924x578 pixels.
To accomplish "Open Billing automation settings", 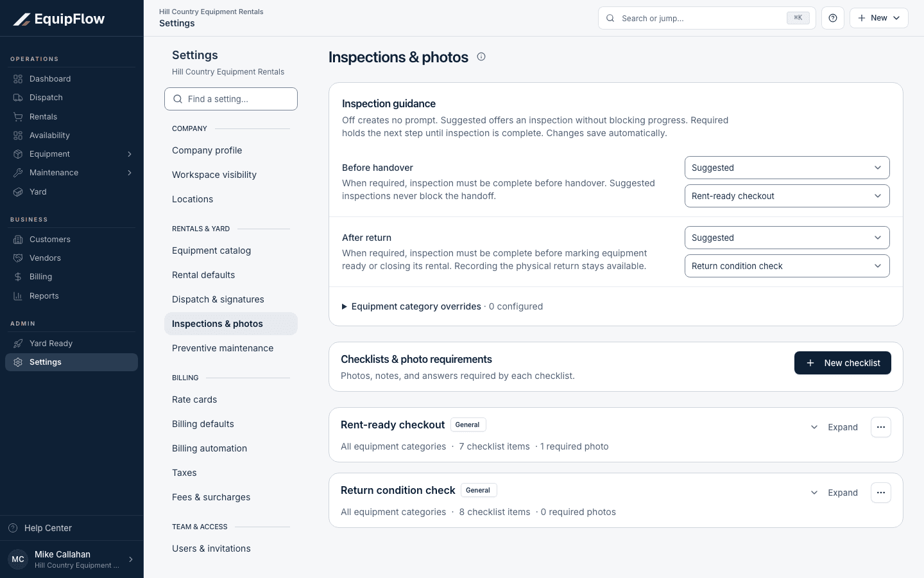I will (231, 448).
